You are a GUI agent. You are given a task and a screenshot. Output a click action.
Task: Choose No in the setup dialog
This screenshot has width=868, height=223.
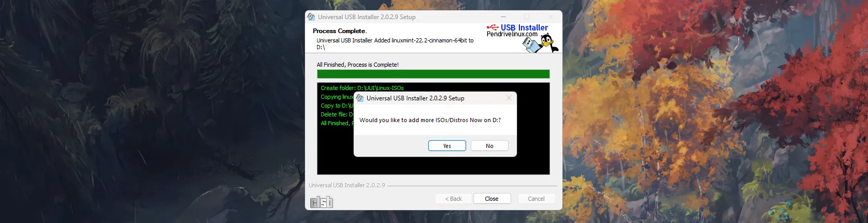pos(489,146)
